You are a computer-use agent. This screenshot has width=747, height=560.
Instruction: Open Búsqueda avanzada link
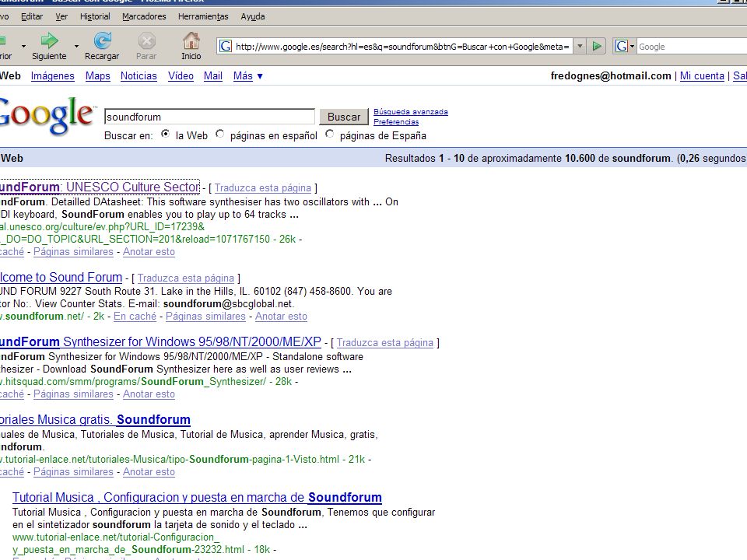pyautogui.click(x=411, y=112)
